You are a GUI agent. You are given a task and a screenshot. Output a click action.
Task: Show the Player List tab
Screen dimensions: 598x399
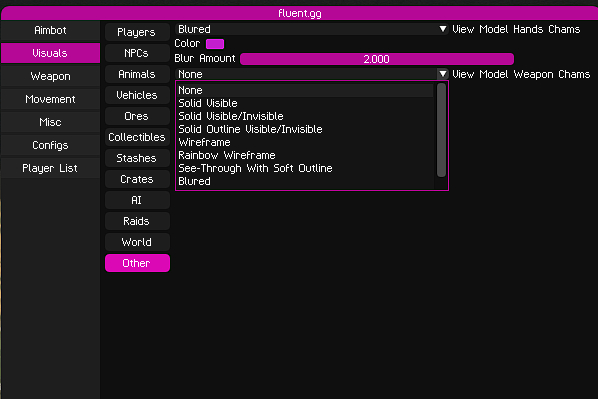point(50,168)
